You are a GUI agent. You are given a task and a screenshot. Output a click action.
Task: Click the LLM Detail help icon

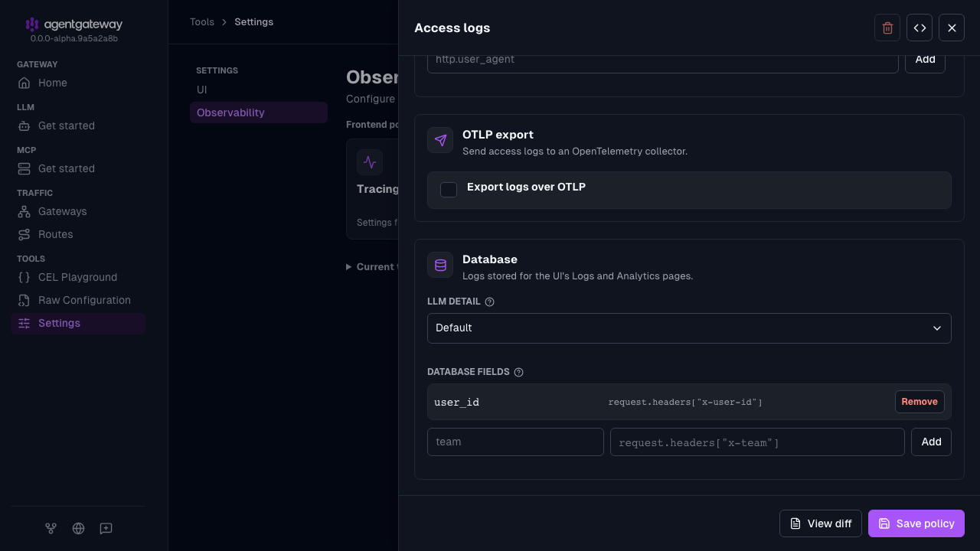[x=490, y=302]
